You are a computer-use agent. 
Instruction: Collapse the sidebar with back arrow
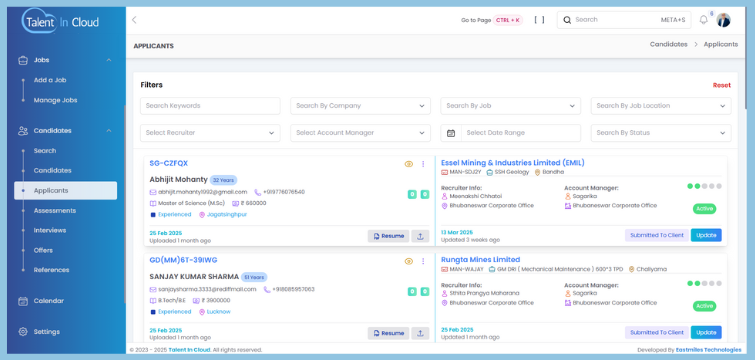(x=134, y=20)
